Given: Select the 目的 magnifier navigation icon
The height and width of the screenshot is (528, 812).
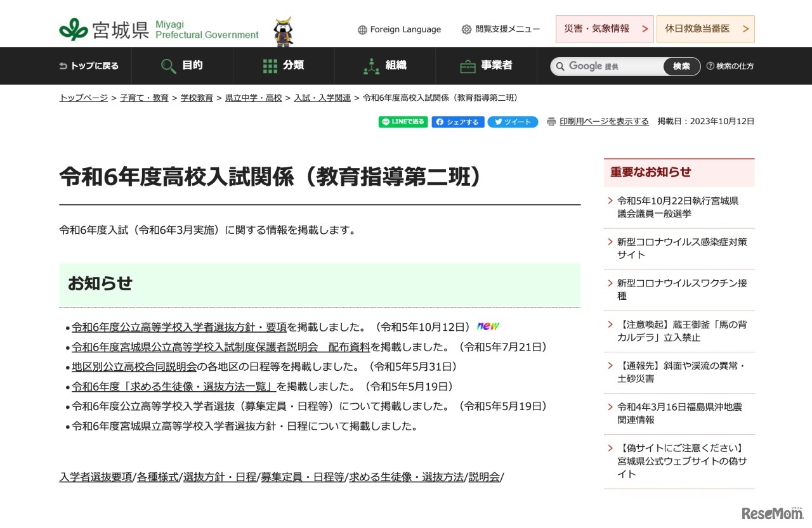Looking at the screenshot, I should point(168,65).
